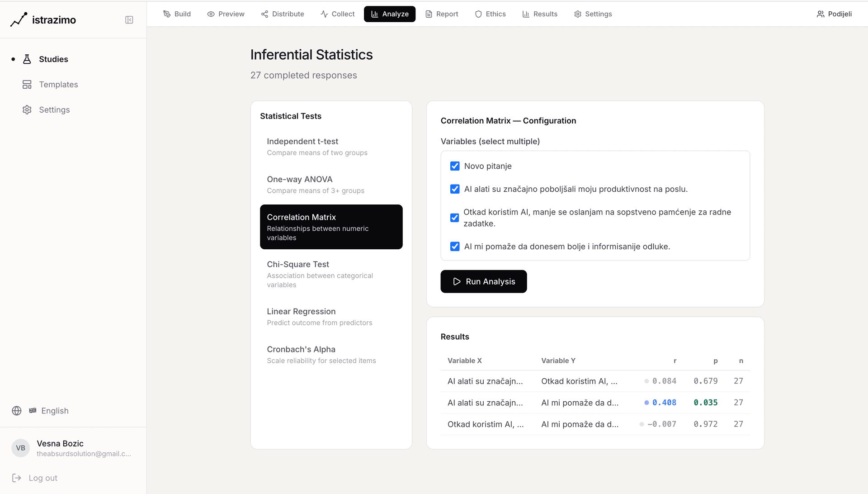Open sidebar Settings gear icon
The image size is (868, 494).
pos(27,110)
